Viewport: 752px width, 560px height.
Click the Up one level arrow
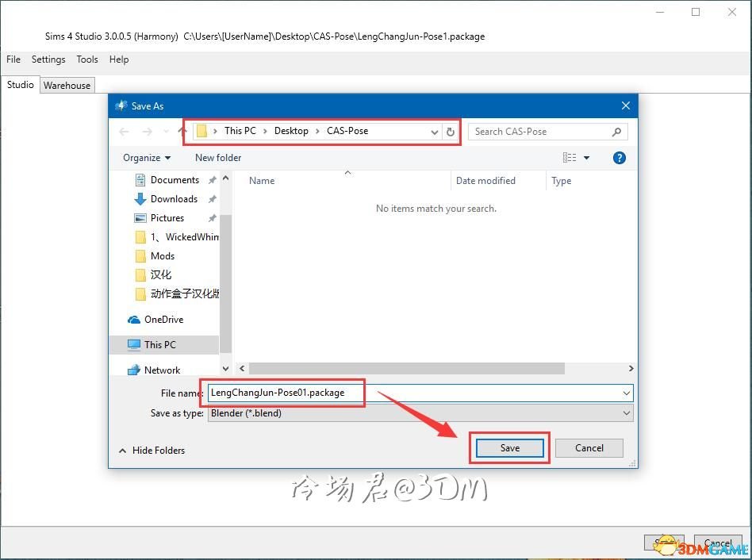(182, 131)
